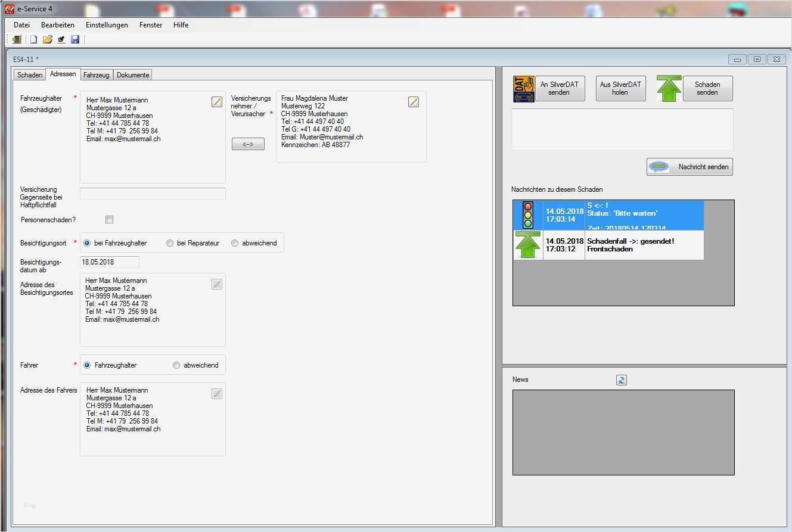
Task: Tick the Personenschaden checkbox
Action: click(x=109, y=220)
